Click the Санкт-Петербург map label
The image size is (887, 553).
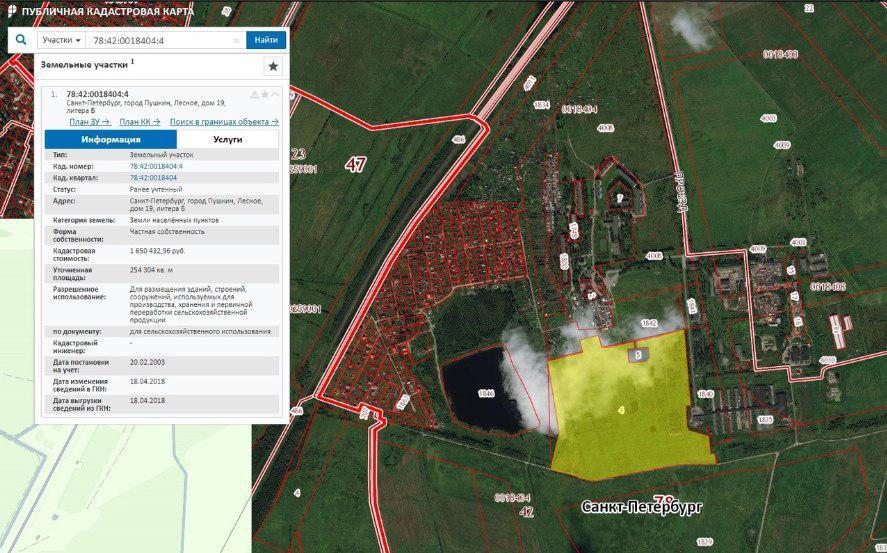642,507
